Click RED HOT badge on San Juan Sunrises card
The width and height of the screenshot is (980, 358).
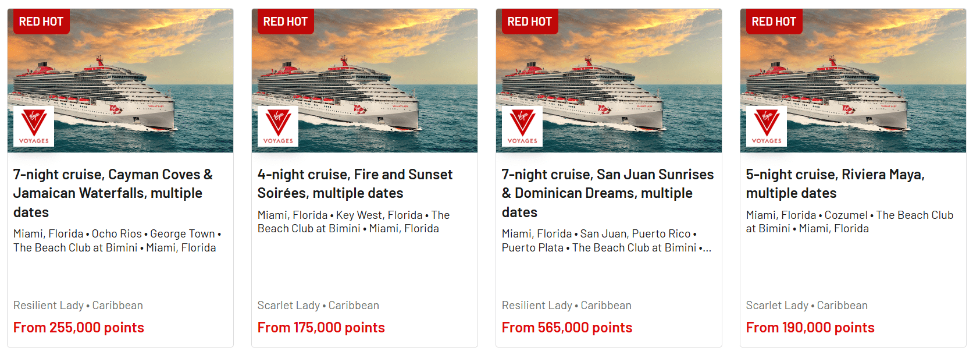[530, 22]
